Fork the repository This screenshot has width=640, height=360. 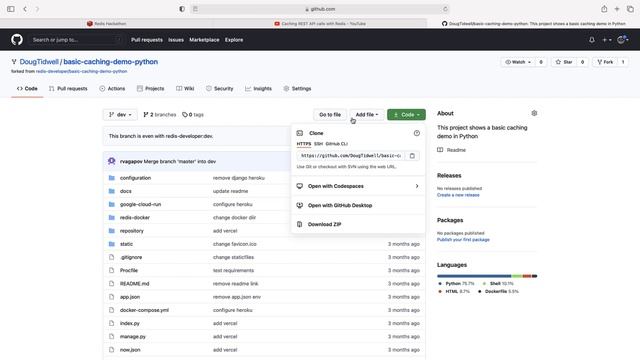[x=605, y=62]
